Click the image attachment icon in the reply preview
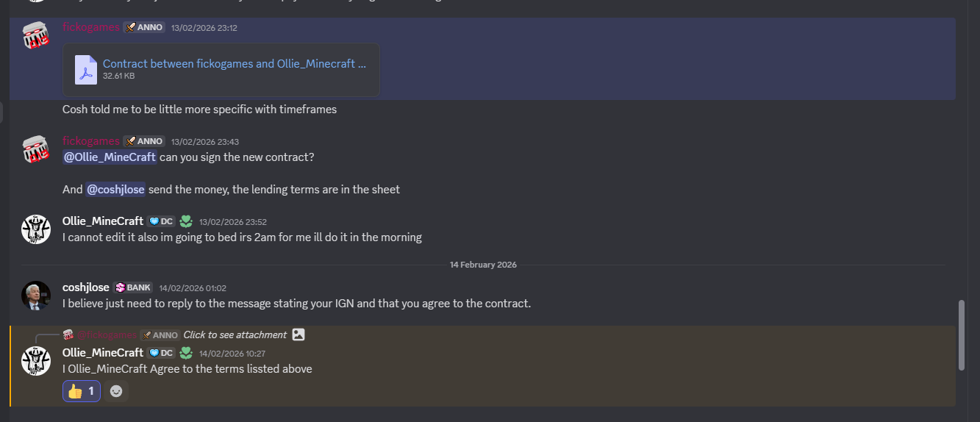This screenshot has height=422, width=980. point(298,335)
